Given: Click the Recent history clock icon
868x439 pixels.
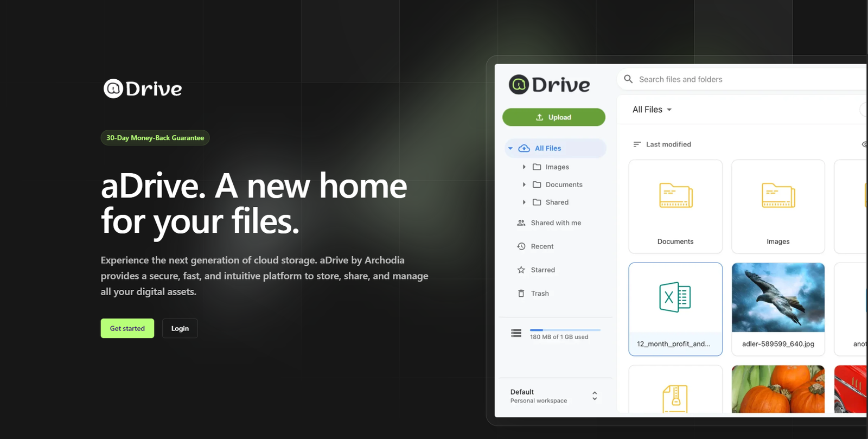Looking at the screenshot, I should pyautogui.click(x=521, y=246).
